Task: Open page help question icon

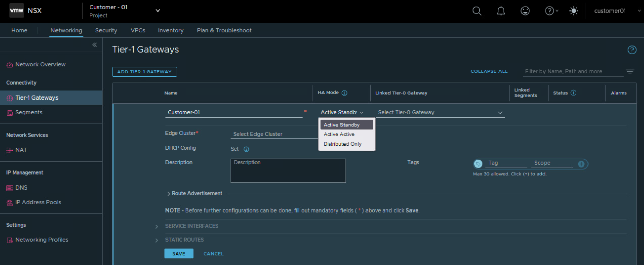Action: (x=632, y=50)
